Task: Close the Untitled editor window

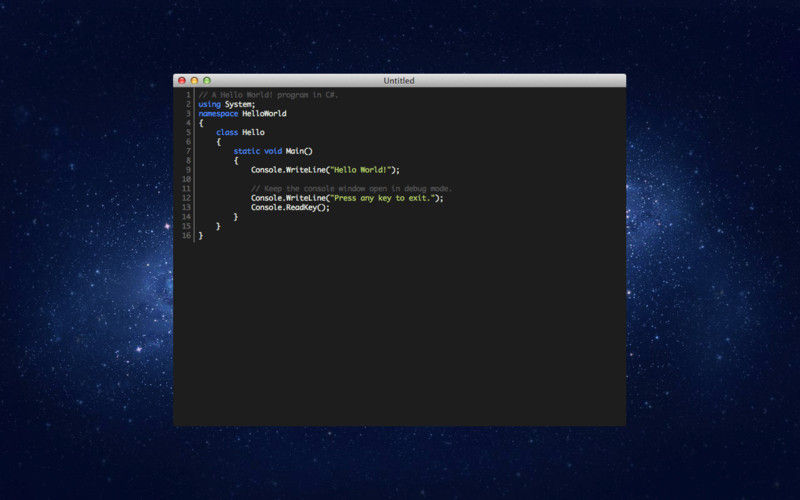Action: 182,80
